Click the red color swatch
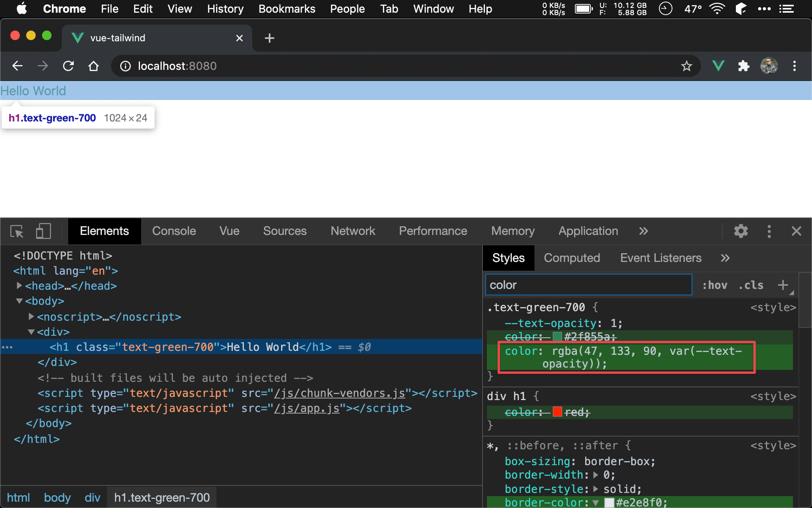The height and width of the screenshot is (508, 812). pos(557,412)
